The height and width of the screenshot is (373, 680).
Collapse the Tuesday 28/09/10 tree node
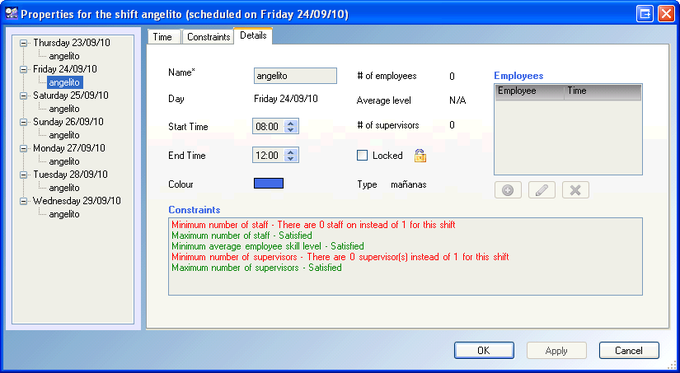23,175
